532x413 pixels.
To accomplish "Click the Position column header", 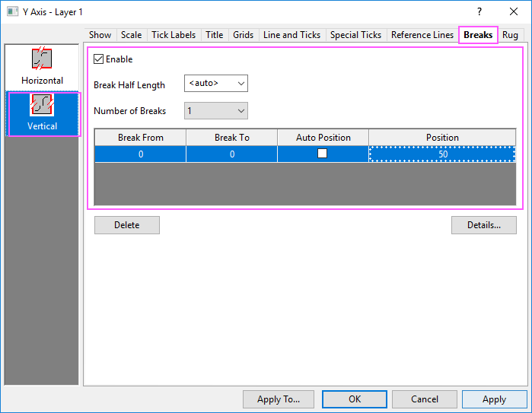I will pyautogui.click(x=442, y=138).
